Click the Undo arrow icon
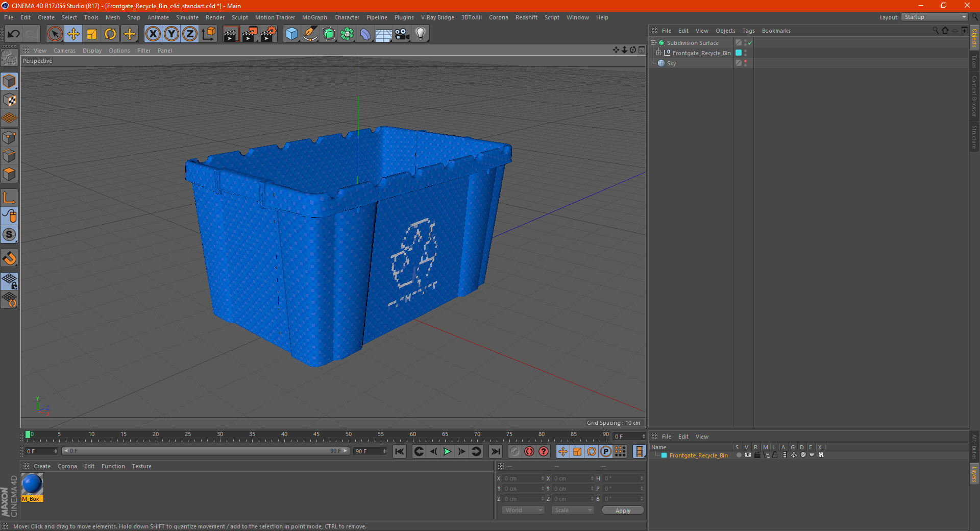 (14, 34)
